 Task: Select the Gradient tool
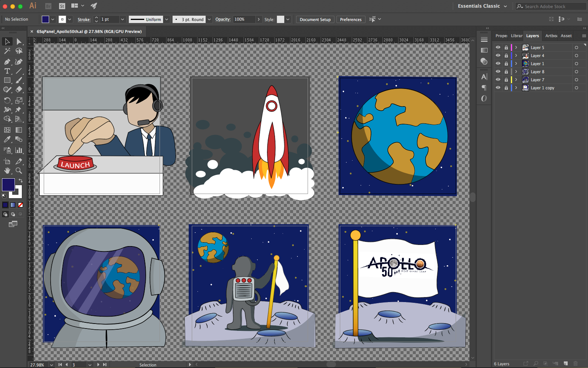pyautogui.click(x=19, y=130)
